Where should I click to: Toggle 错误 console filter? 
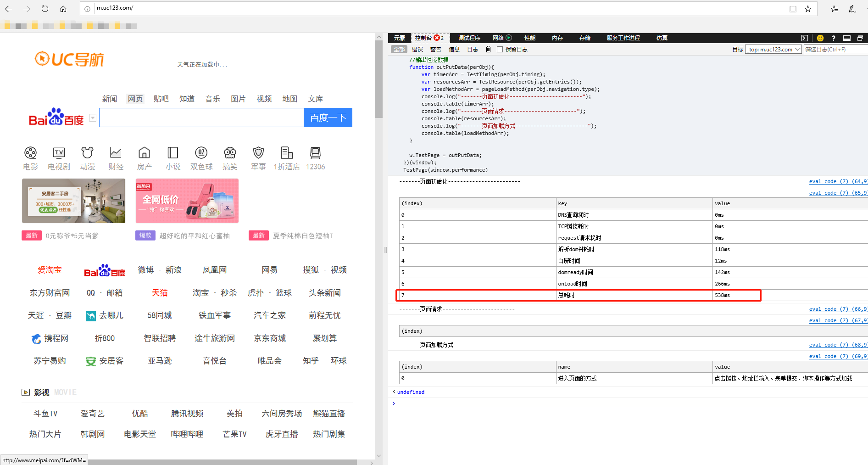tap(417, 49)
